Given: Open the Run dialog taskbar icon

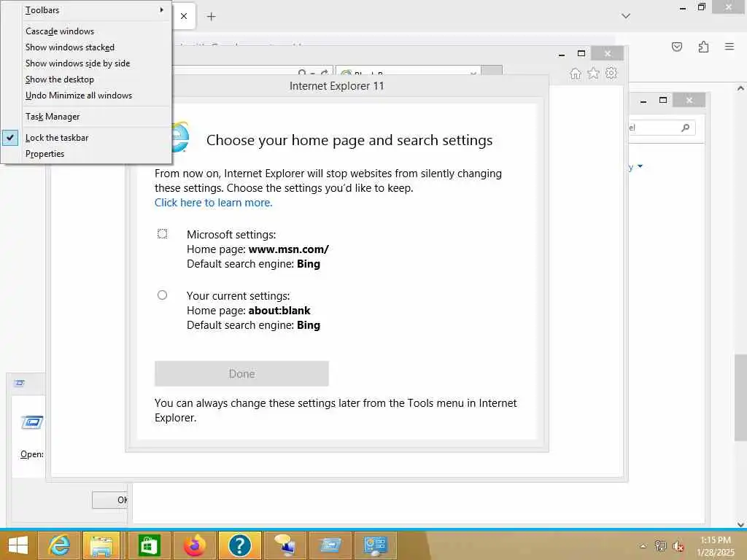Looking at the screenshot, I should coord(330,545).
